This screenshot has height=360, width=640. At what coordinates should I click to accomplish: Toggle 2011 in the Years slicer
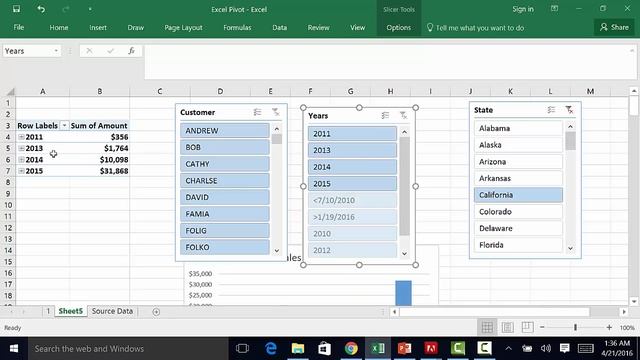click(352, 134)
